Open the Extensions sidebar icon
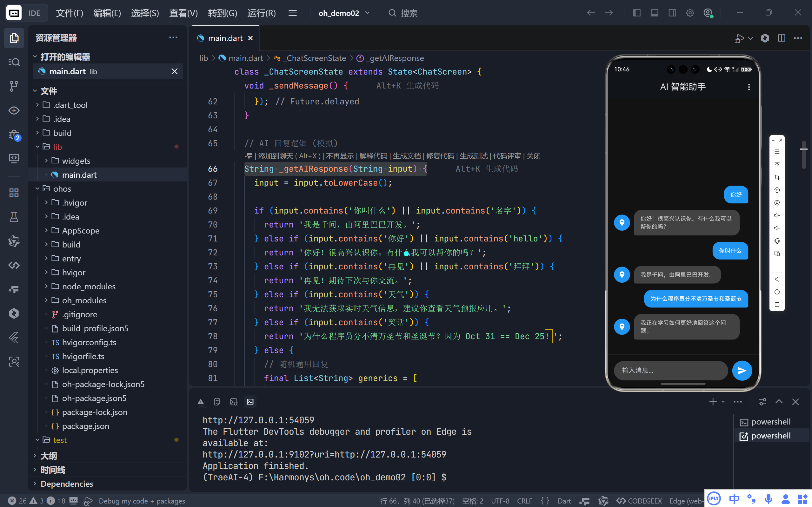The image size is (812, 507). (14, 193)
